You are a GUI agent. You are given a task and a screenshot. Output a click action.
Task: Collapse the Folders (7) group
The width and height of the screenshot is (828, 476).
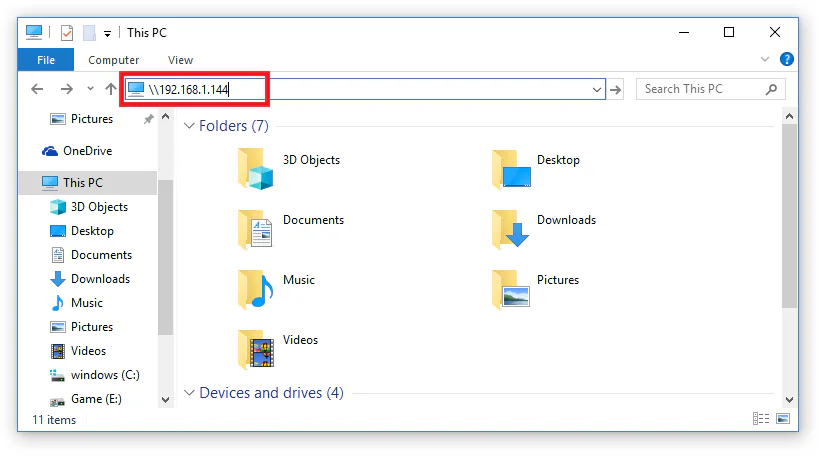189,126
